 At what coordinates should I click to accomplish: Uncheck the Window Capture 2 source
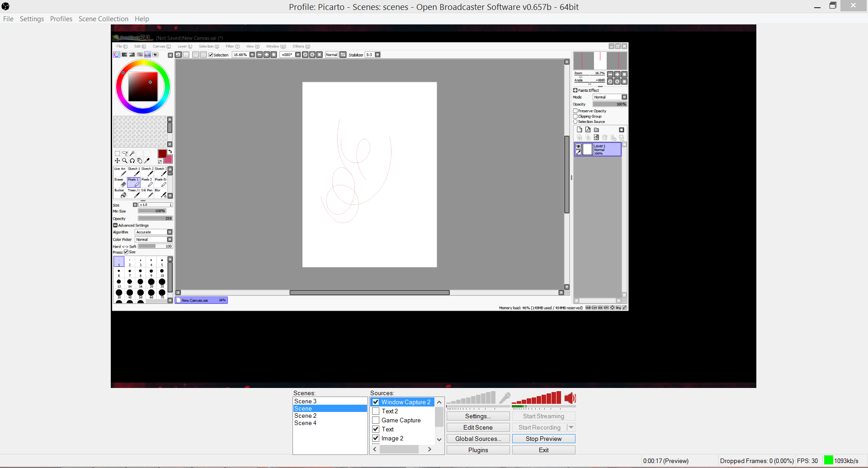[x=376, y=402]
